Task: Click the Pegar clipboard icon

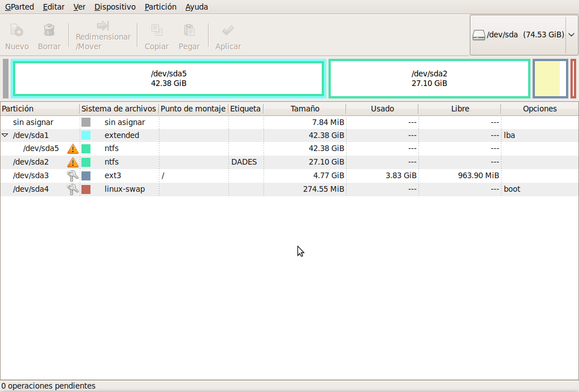Action: pyautogui.click(x=189, y=31)
